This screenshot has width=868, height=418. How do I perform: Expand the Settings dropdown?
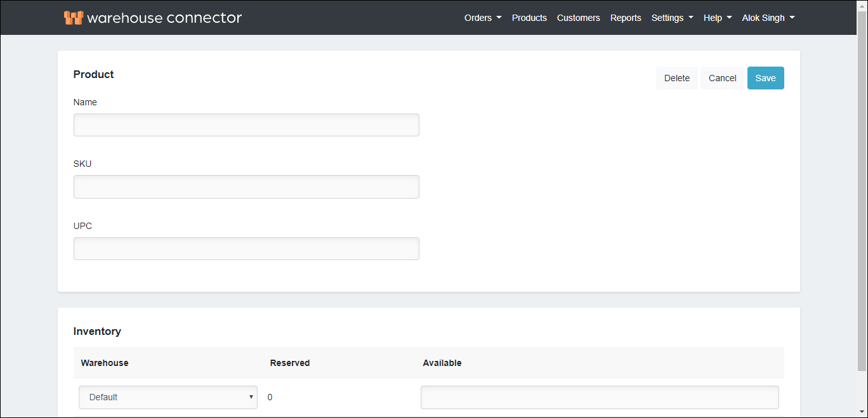tap(671, 18)
